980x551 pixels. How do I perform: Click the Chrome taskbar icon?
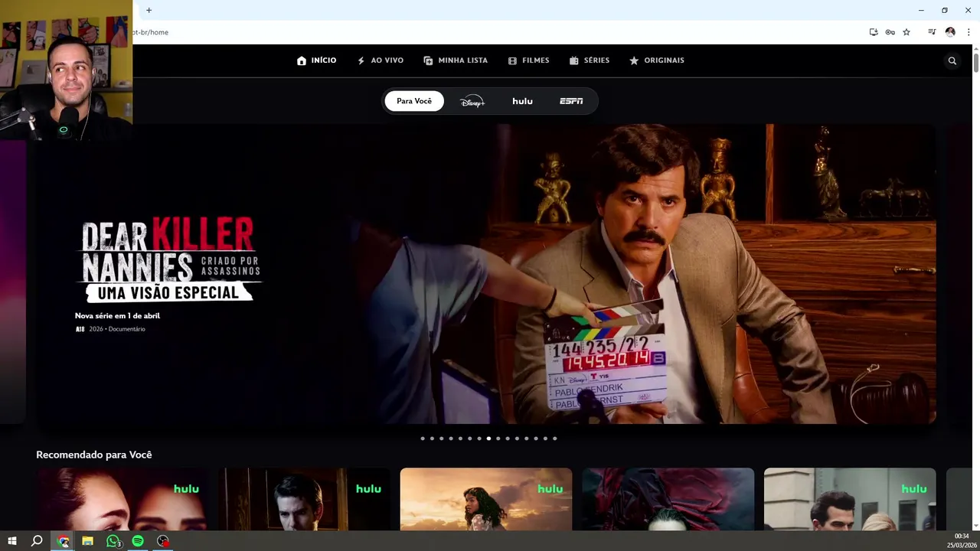[64, 541]
